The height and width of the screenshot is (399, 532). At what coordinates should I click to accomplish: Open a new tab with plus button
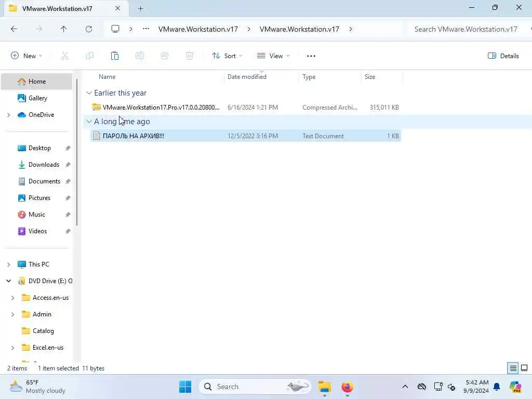pyautogui.click(x=140, y=9)
